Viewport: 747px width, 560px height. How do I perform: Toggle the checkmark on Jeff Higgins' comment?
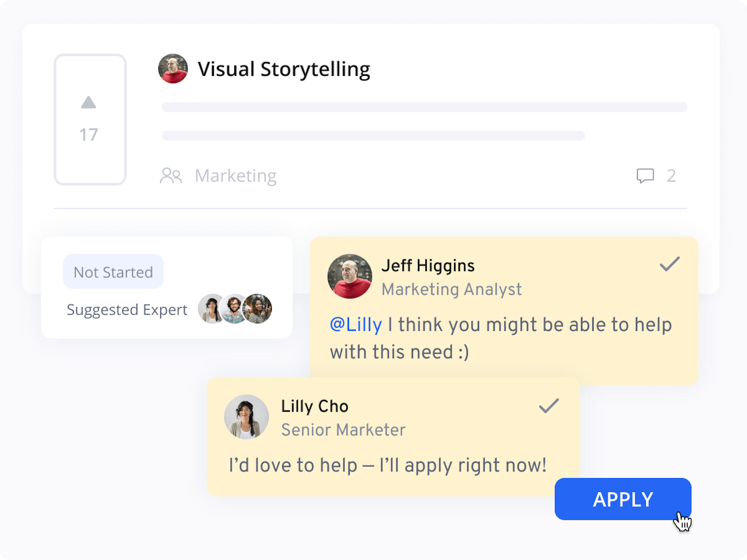point(669,264)
